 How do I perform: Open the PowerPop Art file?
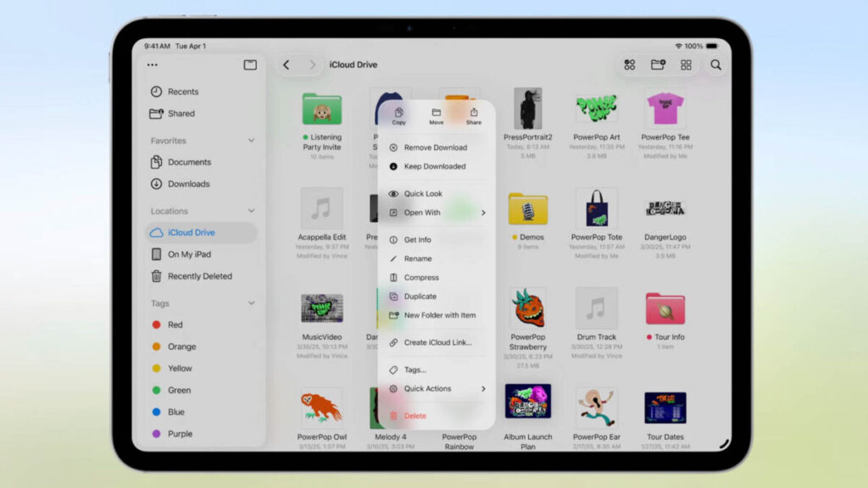pyautogui.click(x=596, y=108)
